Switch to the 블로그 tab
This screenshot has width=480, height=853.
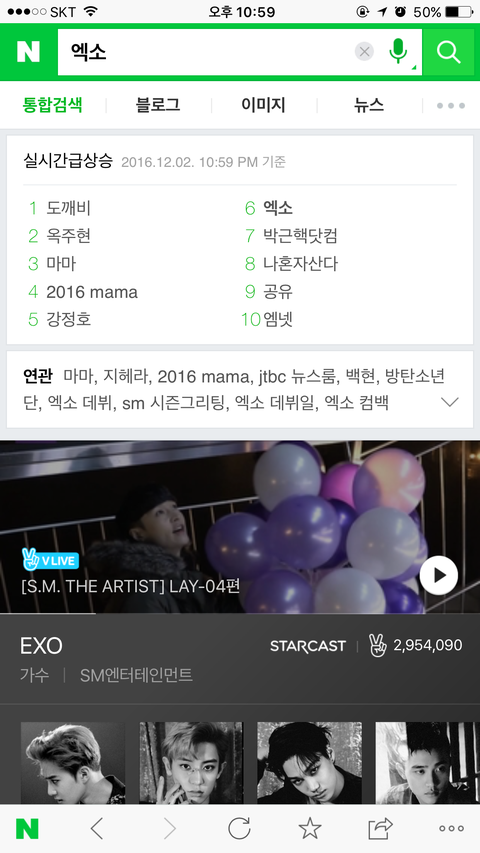(158, 105)
